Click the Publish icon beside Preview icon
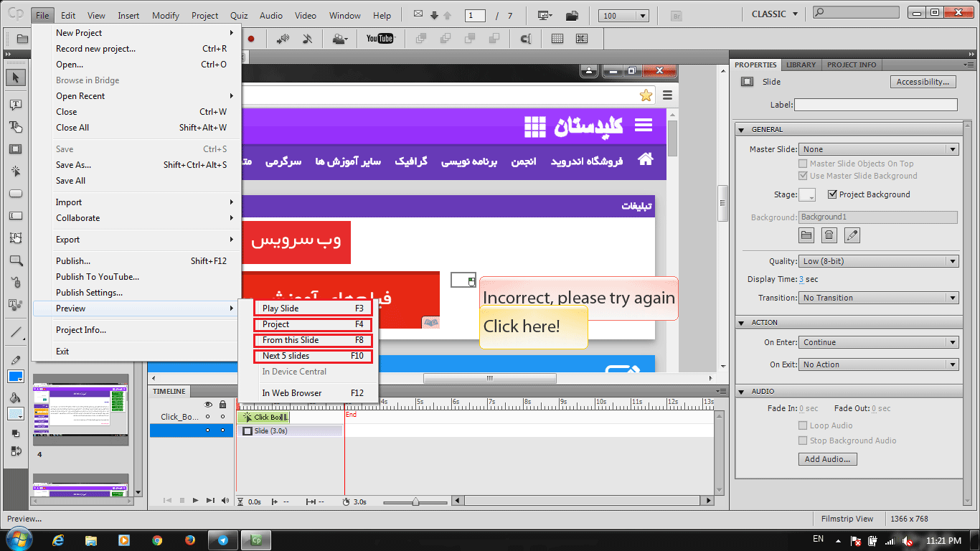 click(x=572, y=15)
